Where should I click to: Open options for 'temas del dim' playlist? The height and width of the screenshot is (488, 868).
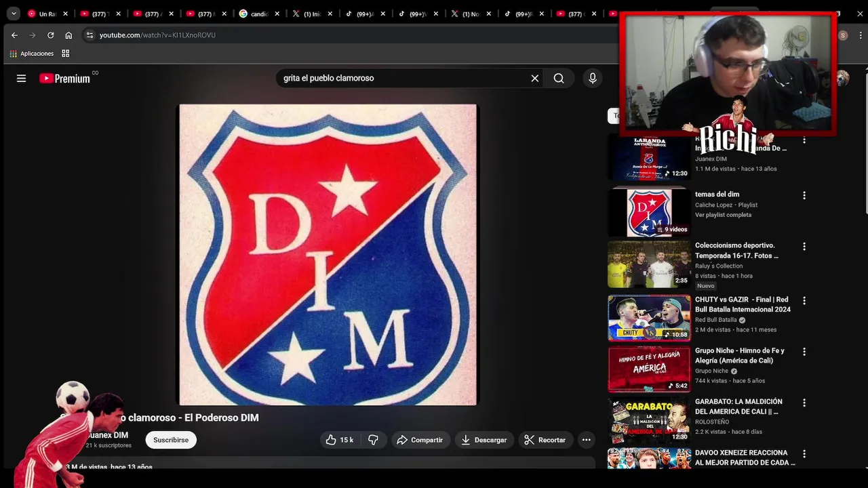click(x=804, y=195)
